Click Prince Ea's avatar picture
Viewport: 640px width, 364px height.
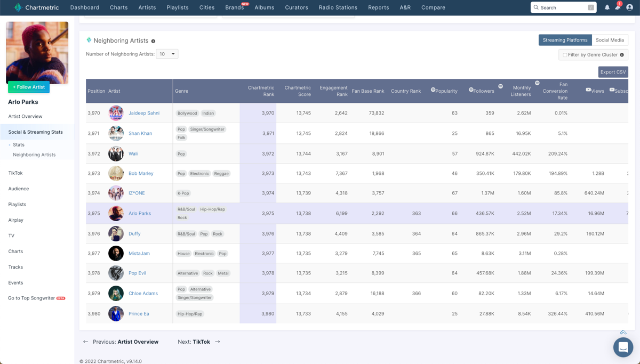[116, 313]
